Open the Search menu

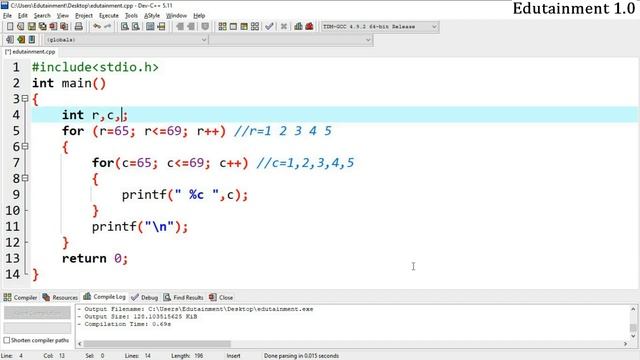point(42,16)
